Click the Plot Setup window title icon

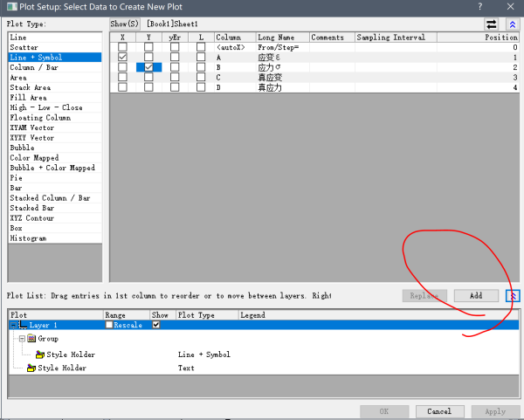point(12,7)
